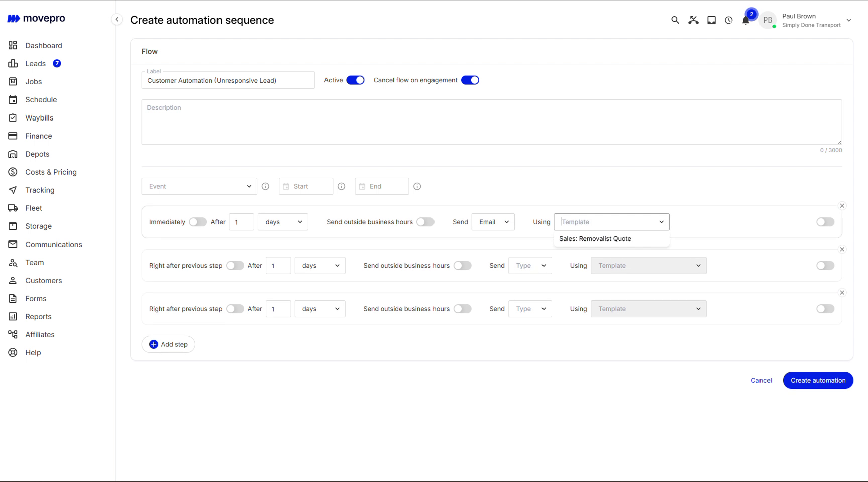This screenshot has height=482, width=868.
Task: Toggle Cancel flow on engagement switch
Action: coord(470,80)
